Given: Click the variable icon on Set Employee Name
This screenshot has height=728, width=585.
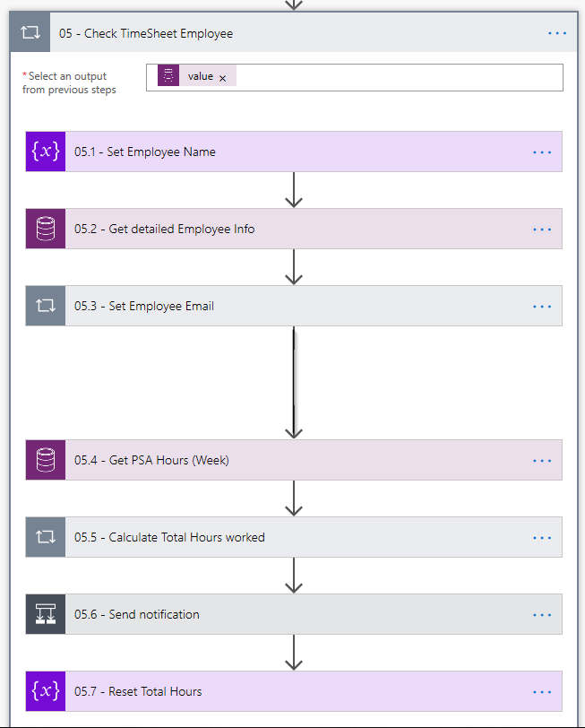Looking at the screenshot, I should [x=46, y=152].
